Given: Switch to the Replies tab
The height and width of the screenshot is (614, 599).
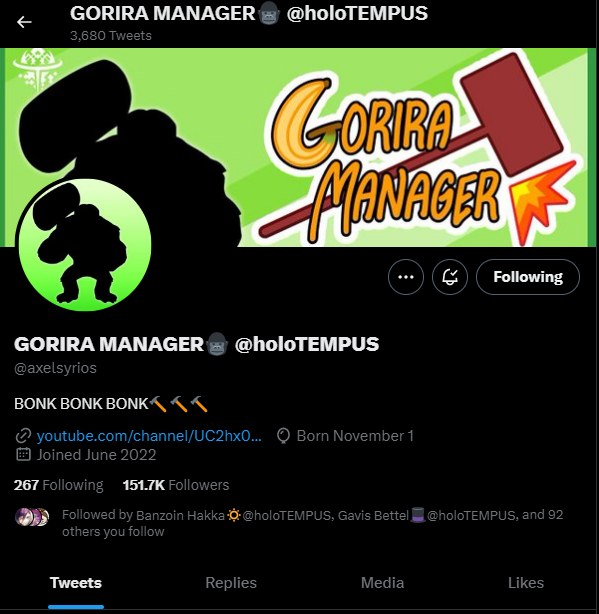Looking at the screenshot, I should coord(231,583).
